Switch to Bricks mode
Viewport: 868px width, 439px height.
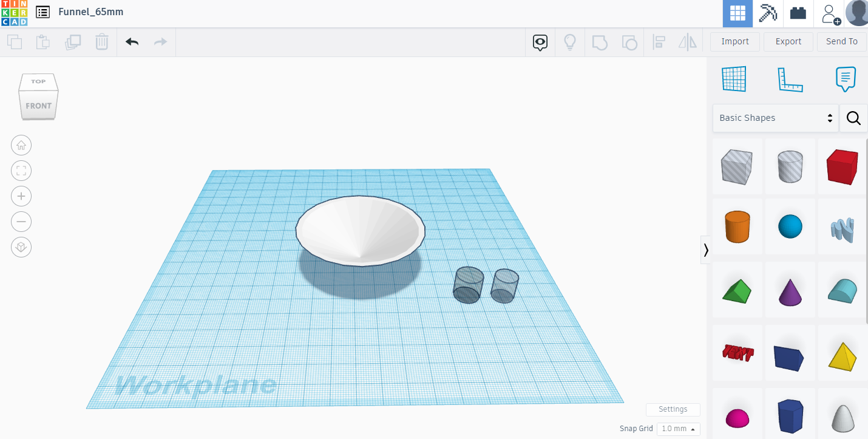tap(798, 13)
